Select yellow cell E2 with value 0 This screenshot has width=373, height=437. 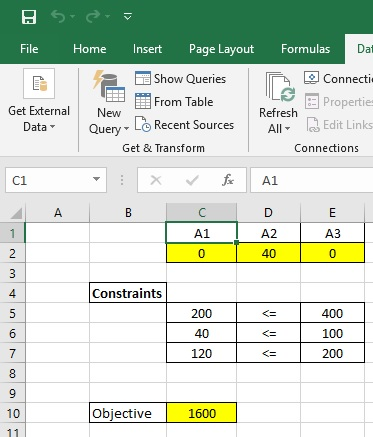click(332, 253)
